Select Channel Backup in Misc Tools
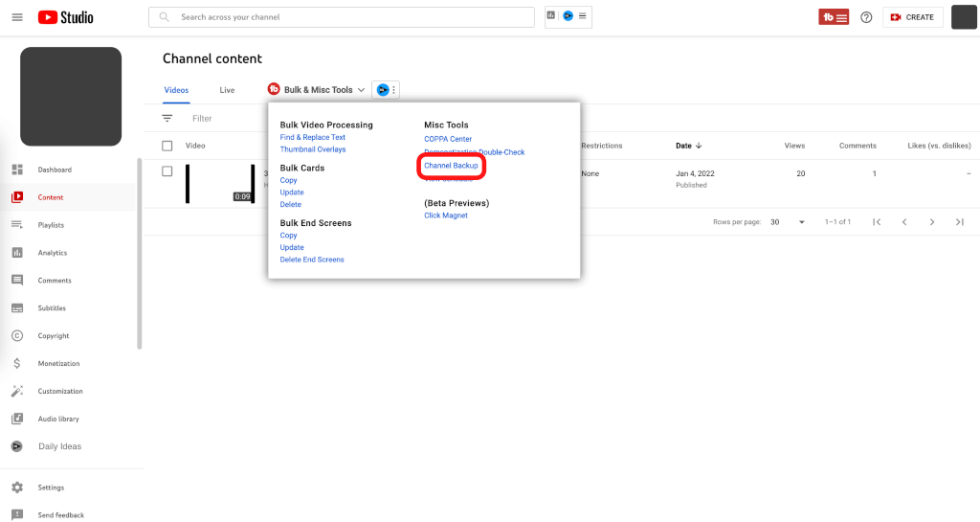 coord(451,166)
